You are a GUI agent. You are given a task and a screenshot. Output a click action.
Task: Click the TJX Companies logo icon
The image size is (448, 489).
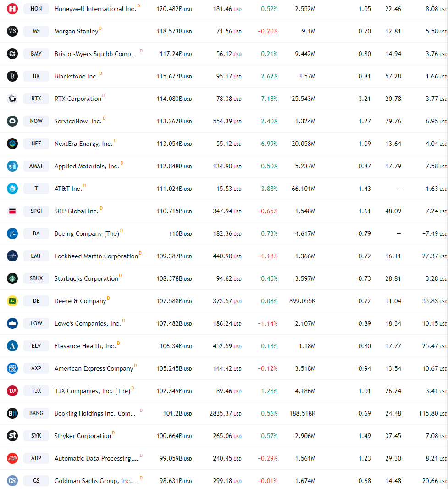tap(12, 390)
